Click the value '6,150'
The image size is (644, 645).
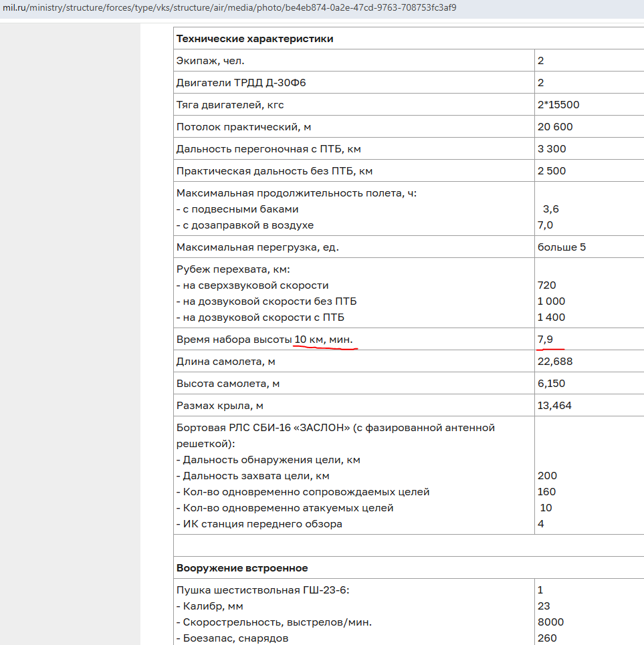click(552, 384)
